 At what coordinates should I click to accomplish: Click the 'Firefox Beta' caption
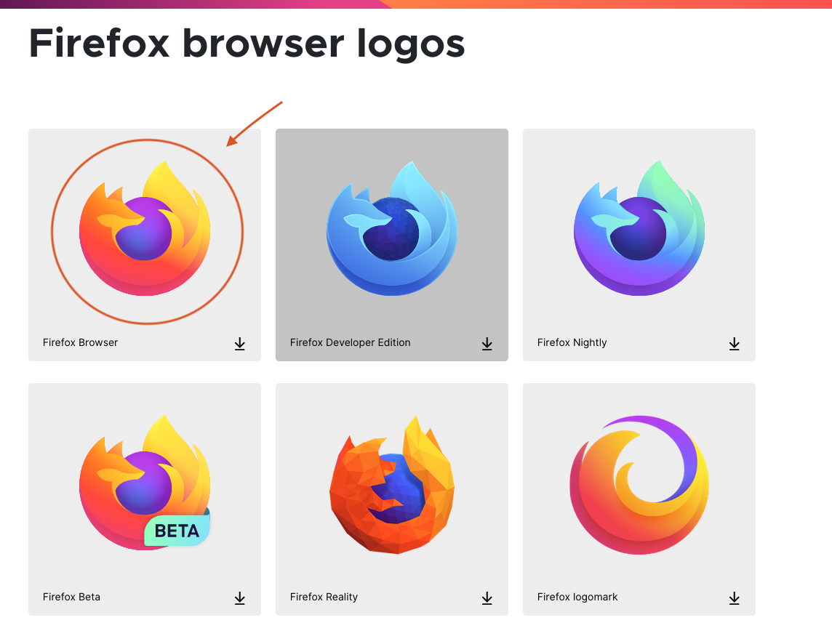(x=71, y=597)
